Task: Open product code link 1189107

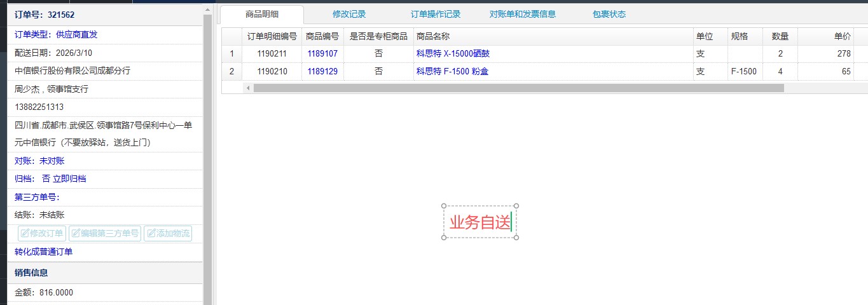Action: tap(322, 54)
